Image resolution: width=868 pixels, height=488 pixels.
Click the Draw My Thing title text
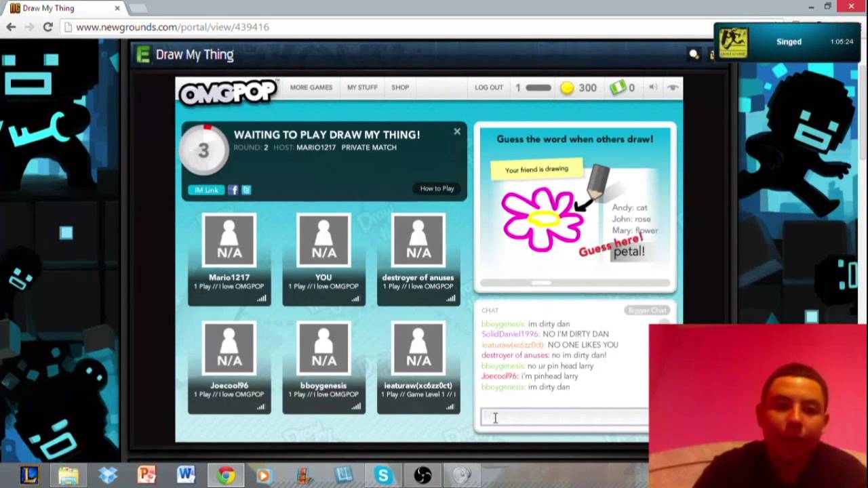195,55
